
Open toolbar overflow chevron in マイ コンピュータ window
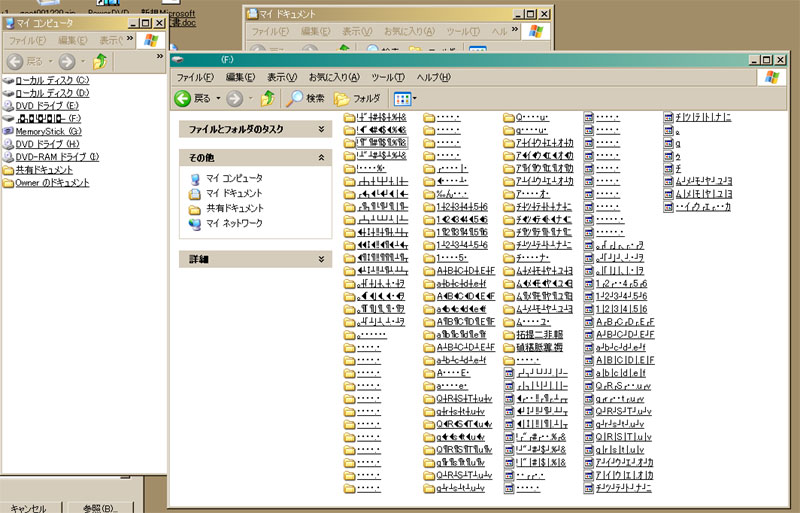160,56
